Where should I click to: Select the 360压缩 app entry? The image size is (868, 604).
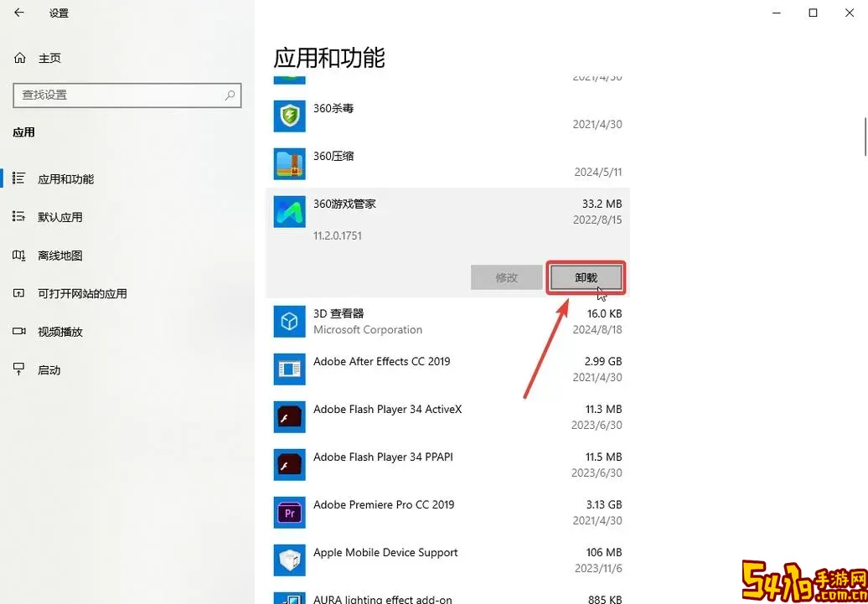448,164
